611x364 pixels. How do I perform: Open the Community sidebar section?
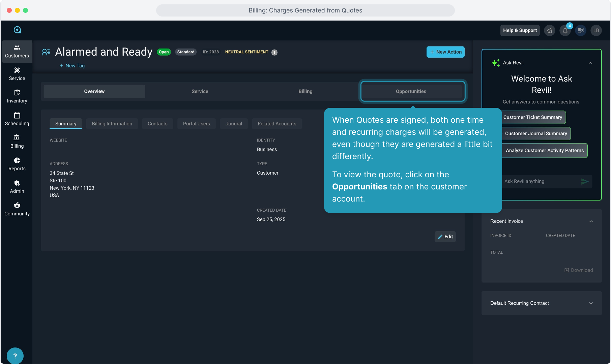[17, 209]
